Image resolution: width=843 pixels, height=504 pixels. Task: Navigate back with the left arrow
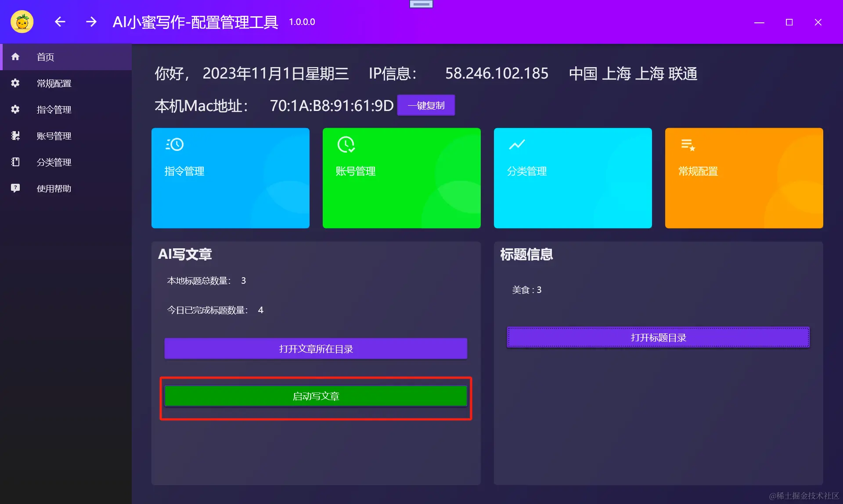(60, 22)
